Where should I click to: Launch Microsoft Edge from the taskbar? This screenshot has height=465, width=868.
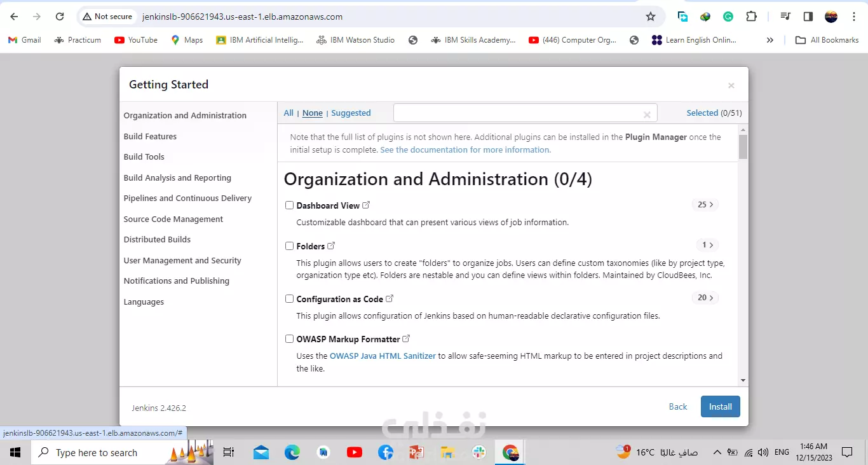point(292,452)
